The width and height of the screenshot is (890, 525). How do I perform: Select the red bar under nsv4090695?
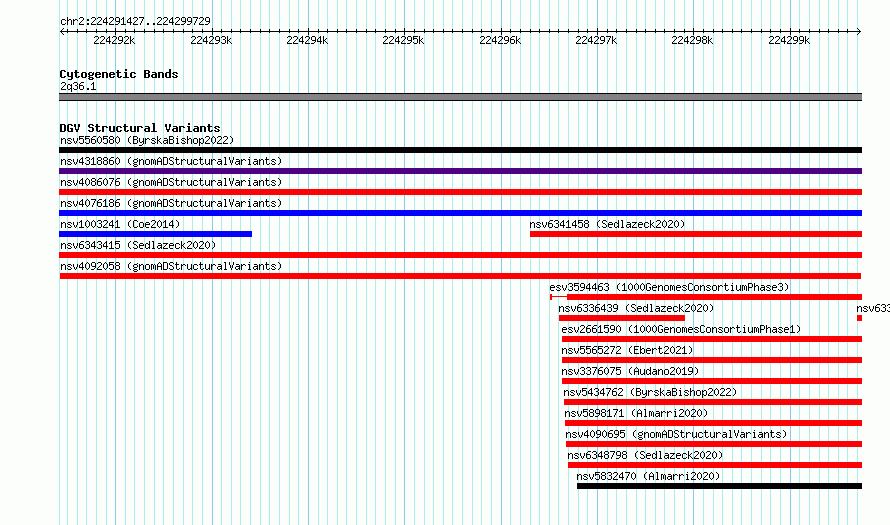pyautogui.click(x=714, y=444)
